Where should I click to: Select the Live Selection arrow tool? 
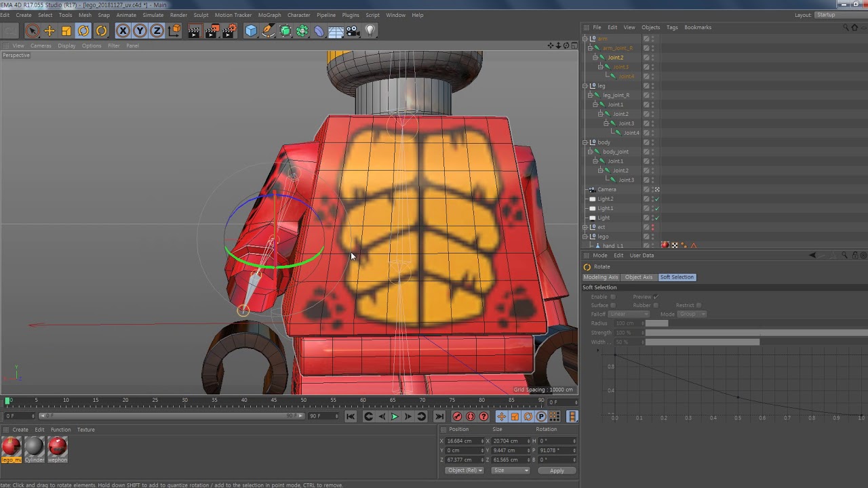point(32,30)
